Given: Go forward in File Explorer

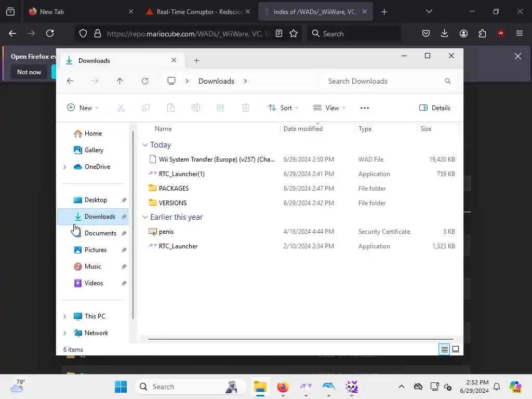Looking at the screenshot, I should (95, 81).
